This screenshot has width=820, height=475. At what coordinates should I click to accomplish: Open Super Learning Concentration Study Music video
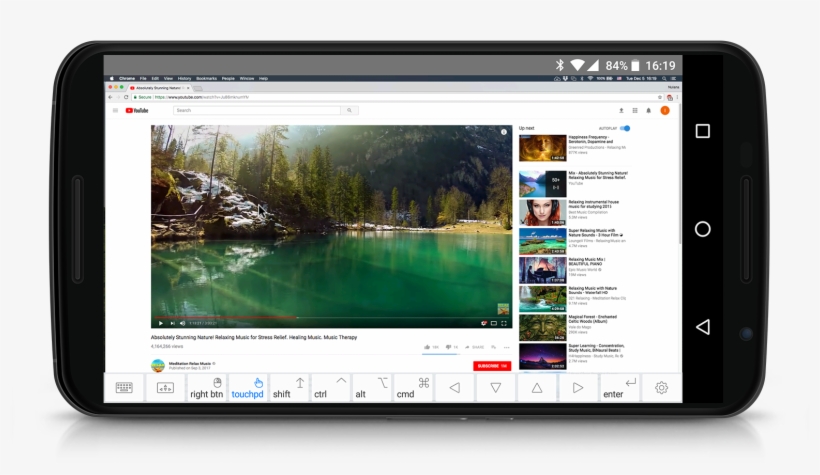click(542, 356)
